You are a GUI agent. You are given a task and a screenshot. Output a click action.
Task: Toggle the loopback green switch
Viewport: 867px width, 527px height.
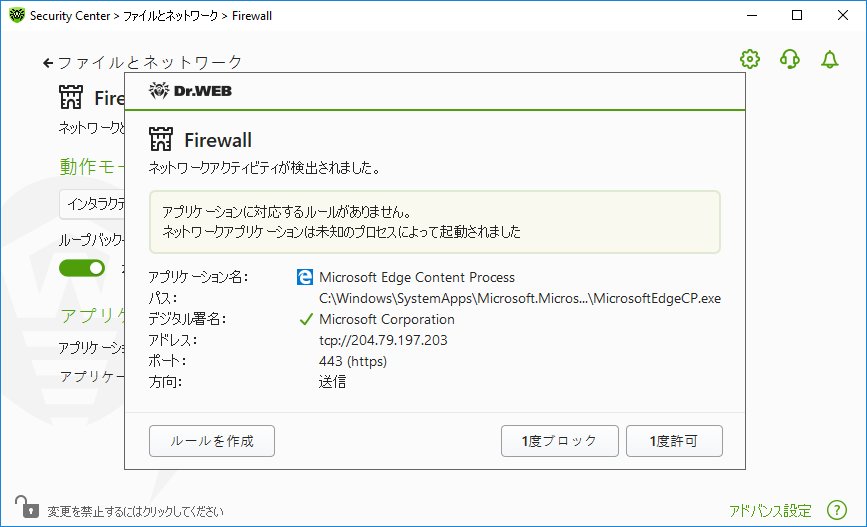pos(82,268)
